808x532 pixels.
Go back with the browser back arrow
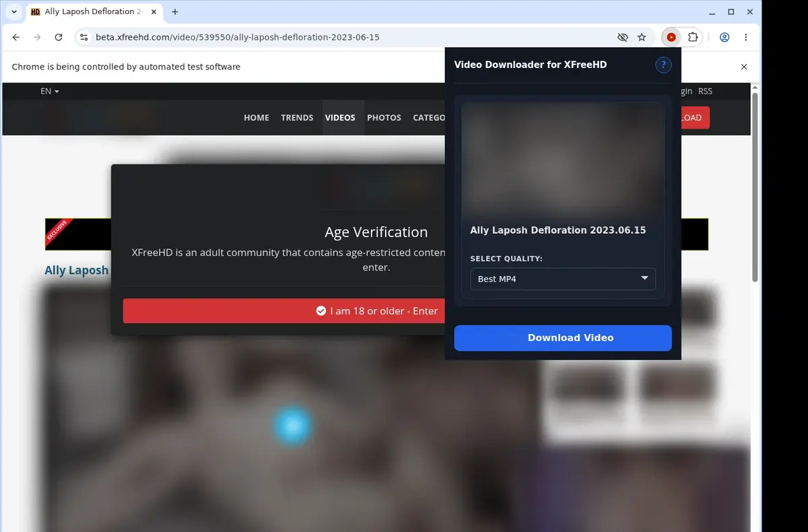[x=16, y=38]
